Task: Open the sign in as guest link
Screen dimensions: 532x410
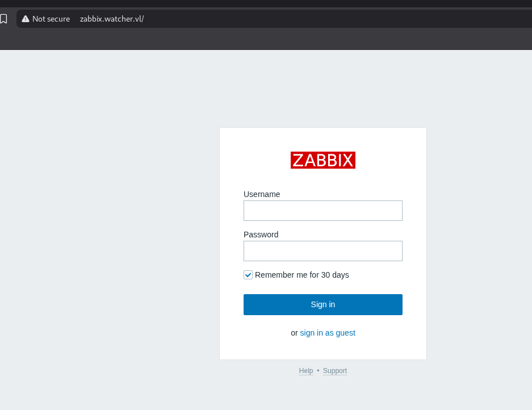Action: click(x=328, y=333)
